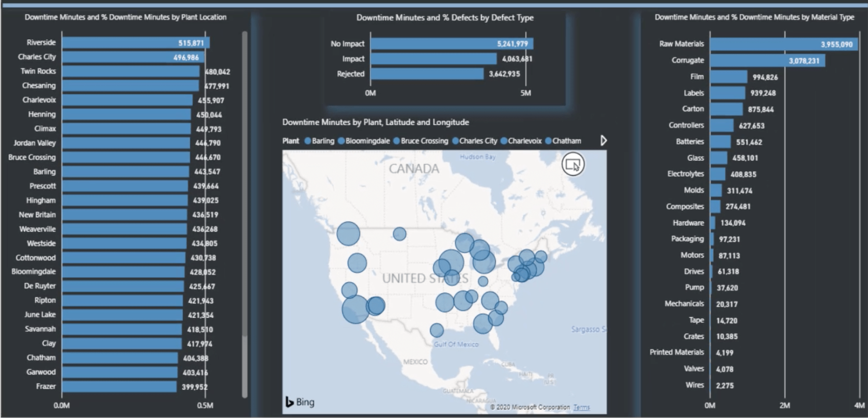
Task: Click the Carton material bar
Action: pyautogui.click(x=726, y=109)
